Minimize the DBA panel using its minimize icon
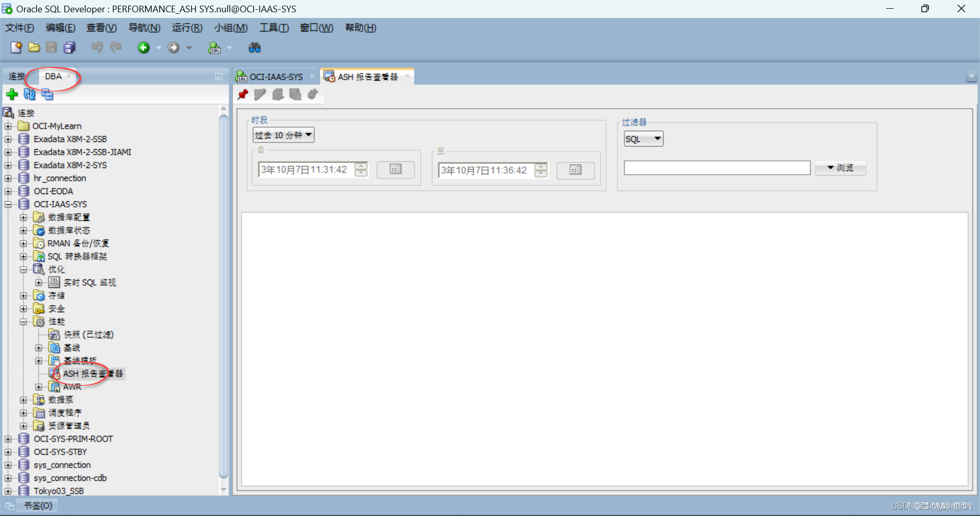Screen dimensions: 980x516 [219, 77]
